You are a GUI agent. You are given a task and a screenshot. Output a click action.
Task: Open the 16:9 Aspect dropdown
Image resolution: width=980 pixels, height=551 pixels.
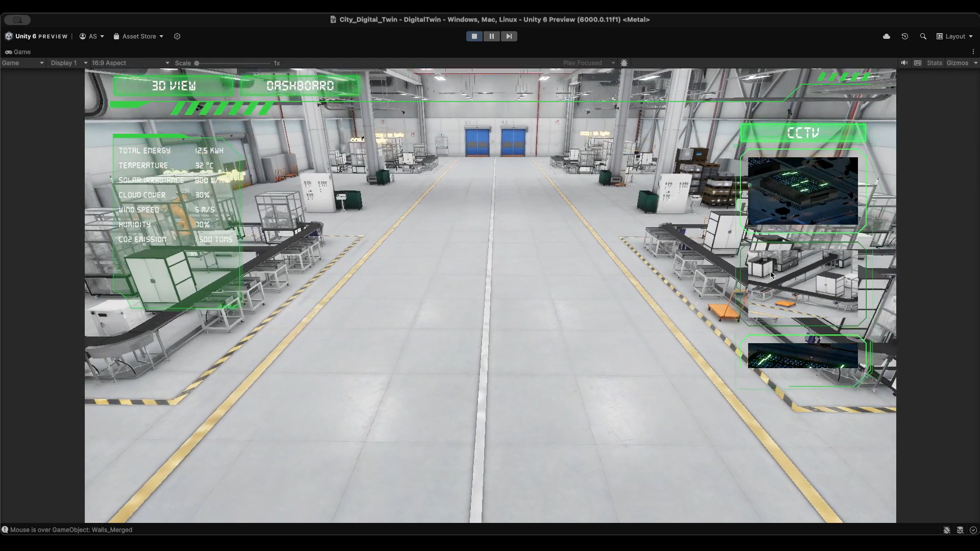click(x=130, y=63)
